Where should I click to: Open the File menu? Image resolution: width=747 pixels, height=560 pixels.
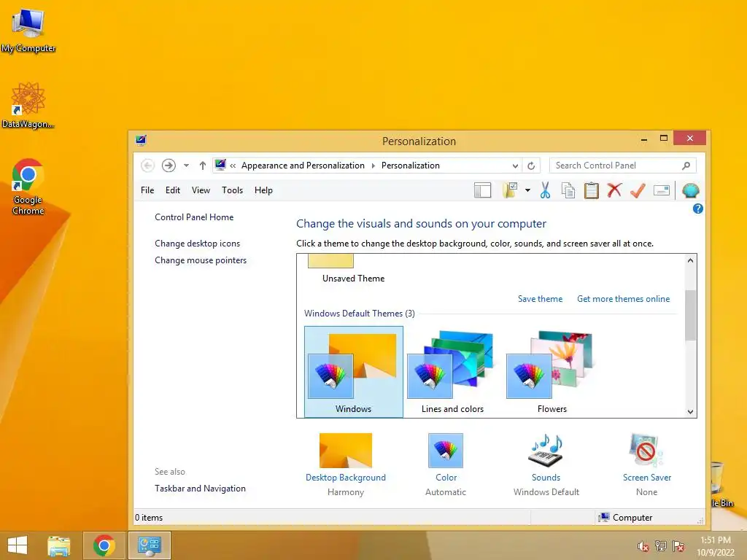click(147, 190)
